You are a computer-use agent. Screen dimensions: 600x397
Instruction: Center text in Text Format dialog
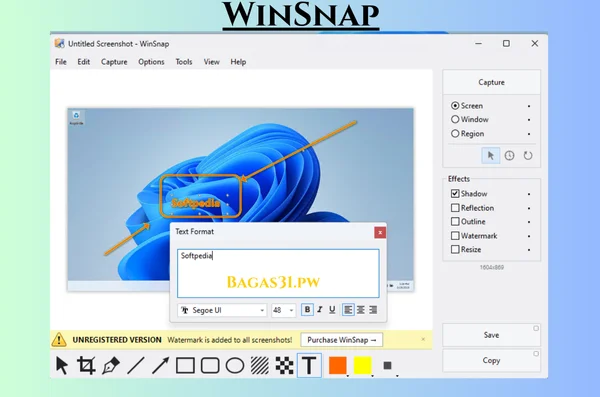(x=360, y=310)
